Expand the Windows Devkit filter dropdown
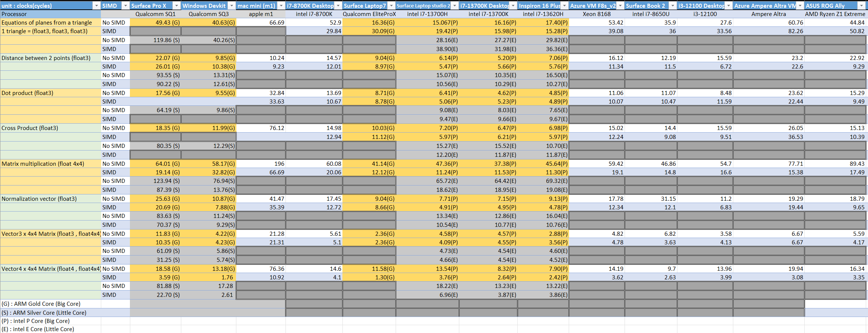Image resolution: width=868 pixels, height=333 pixels. click(232, 6)
